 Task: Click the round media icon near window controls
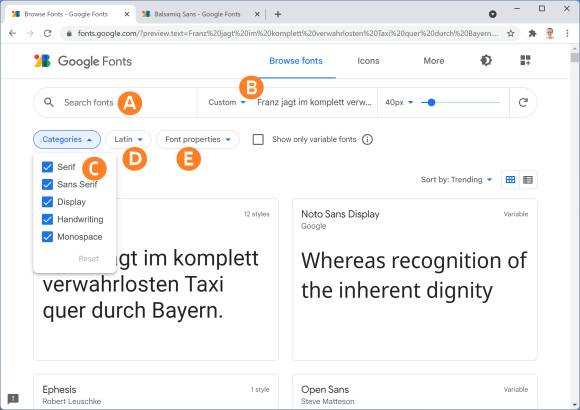(492, 14)
